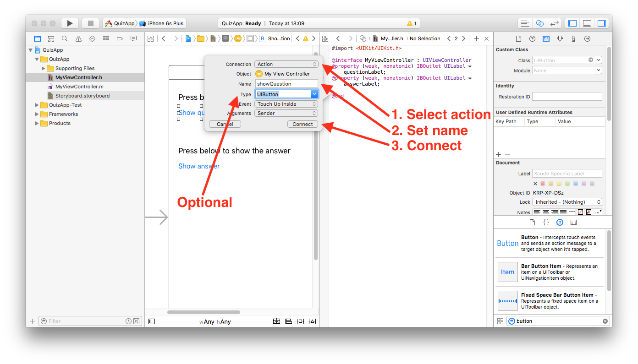Toggle the Navigator panel visibility

click(572, 23)
